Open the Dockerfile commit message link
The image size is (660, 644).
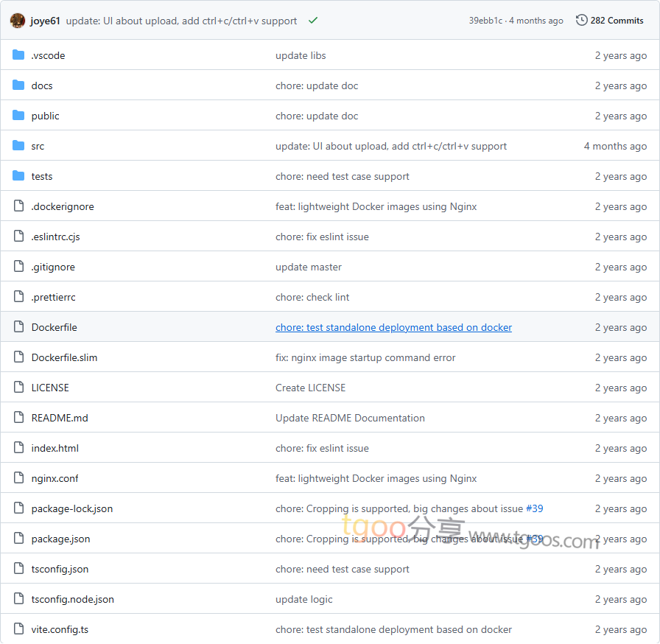tap(393, 327)
